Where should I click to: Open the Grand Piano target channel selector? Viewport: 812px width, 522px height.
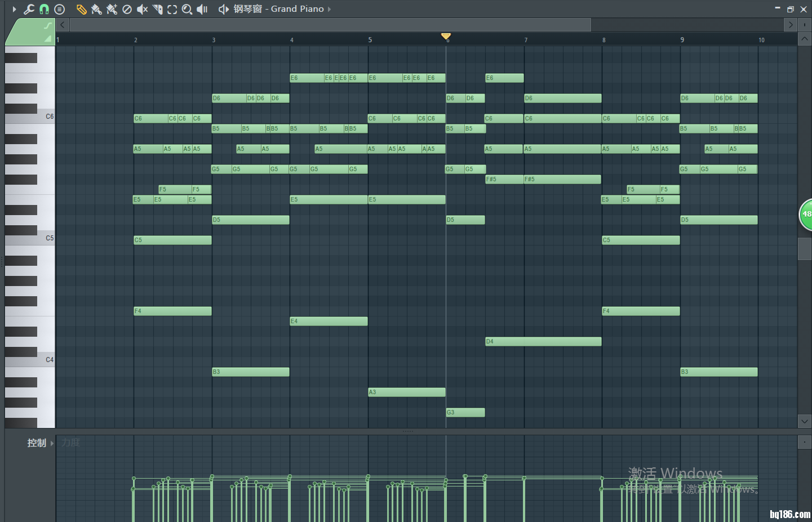[x=279, y=9]
